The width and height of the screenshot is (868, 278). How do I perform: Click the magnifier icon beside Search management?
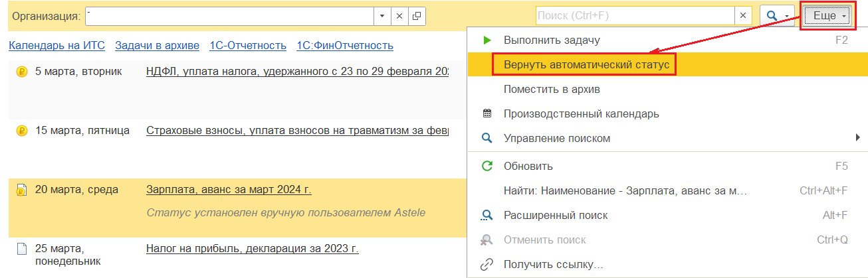487,138
